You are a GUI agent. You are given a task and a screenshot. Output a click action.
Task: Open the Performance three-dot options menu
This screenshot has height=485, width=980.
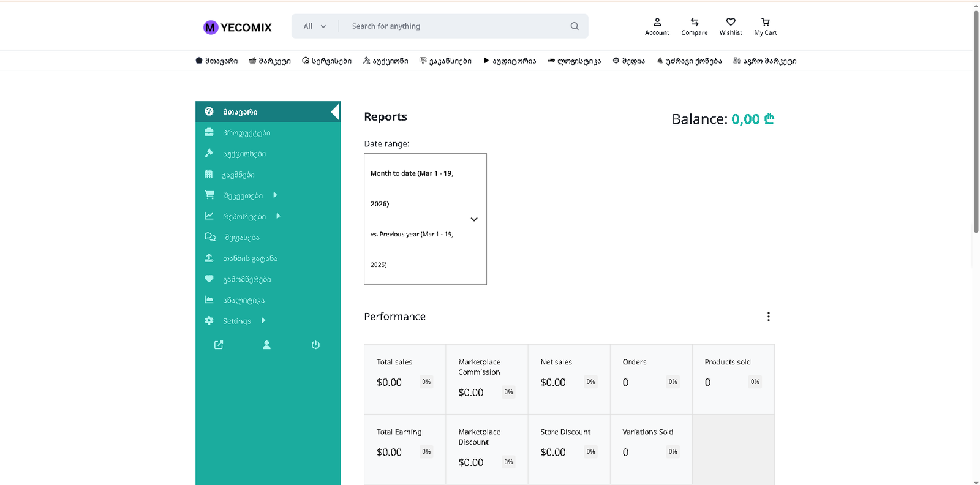click(x=768, y=317)
